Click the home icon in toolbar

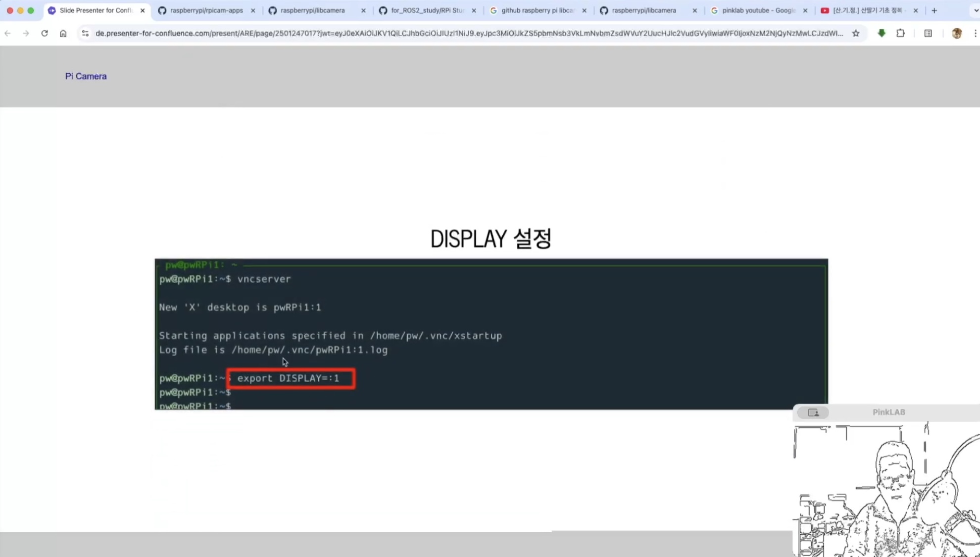[63, 33]
